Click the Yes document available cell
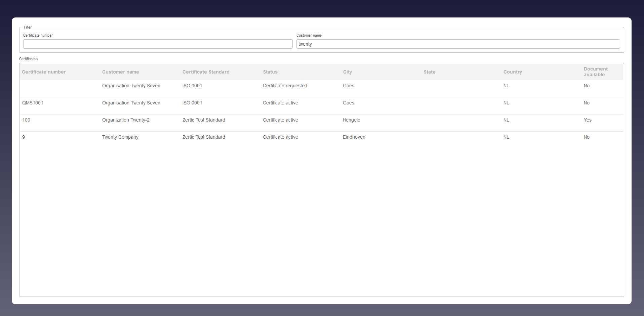This screenshot has width=644, height=316. (587, 120)
